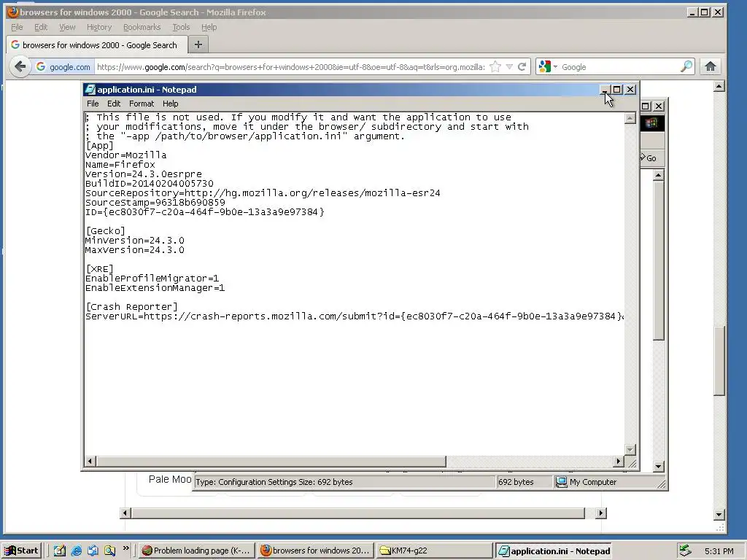This screenshot has width=747, height=560.
Task: Bookmark this page with the star icon
Action: pos(495,66)
